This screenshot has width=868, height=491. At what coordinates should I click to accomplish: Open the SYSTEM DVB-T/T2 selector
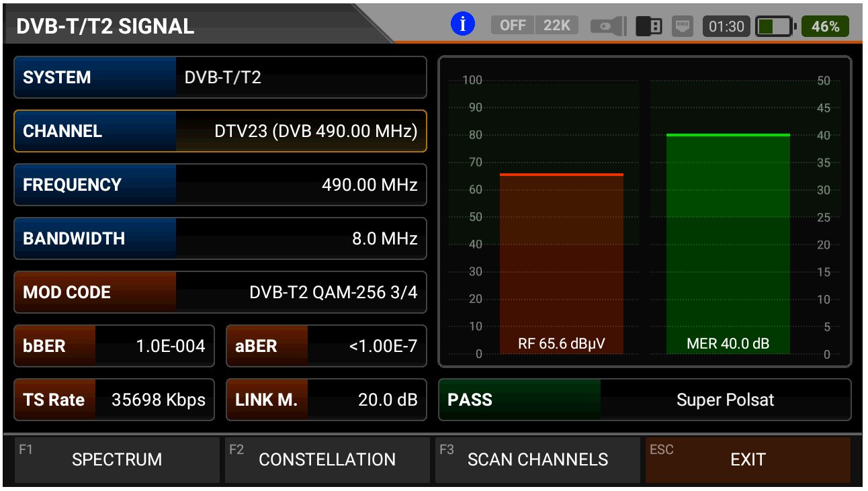click(220, 77)
